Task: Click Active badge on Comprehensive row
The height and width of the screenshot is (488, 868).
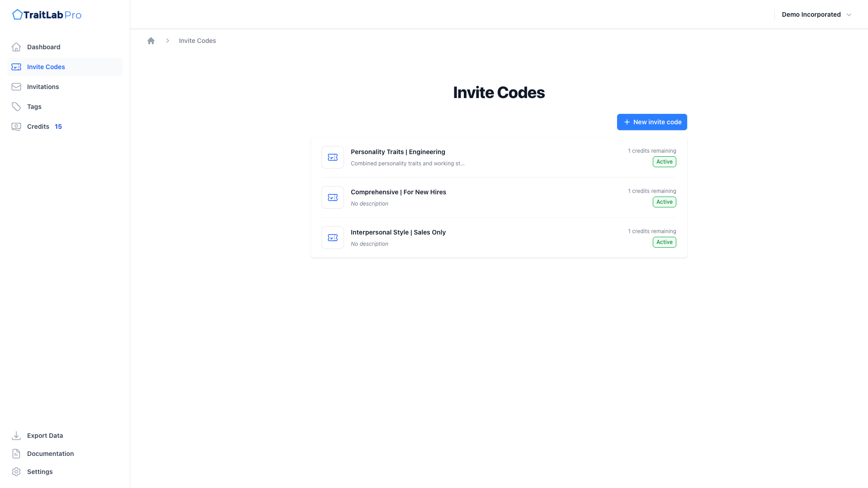Action: coord(664,202)
